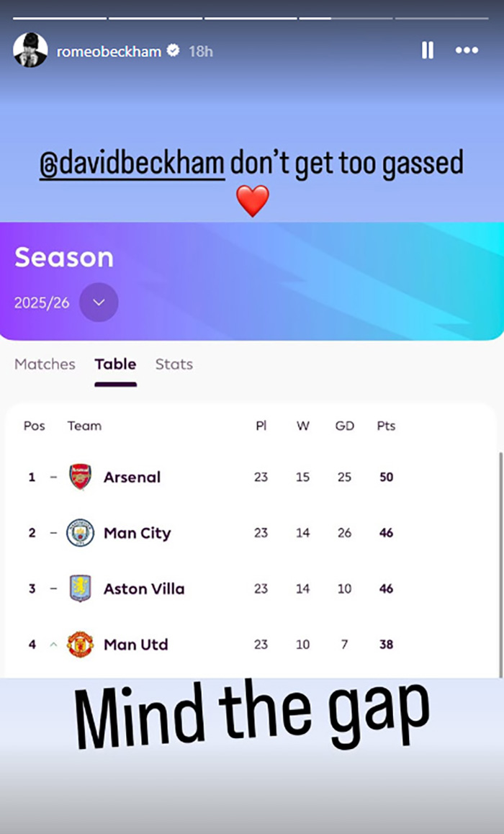Click the red heart emoji
The width and height of the screenshot is (504, 834).
point(252,201)
